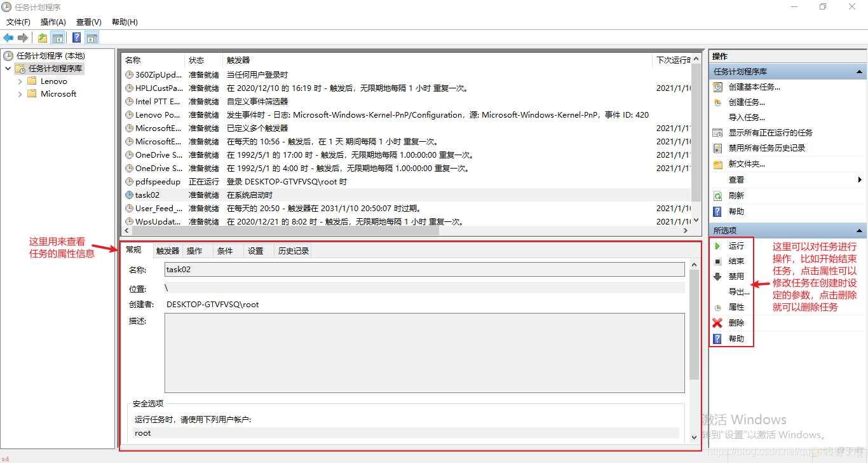This screenshot has height=463, width=868.
Task: Toggle the console tree pane icon
Action: tap(58, 38)
